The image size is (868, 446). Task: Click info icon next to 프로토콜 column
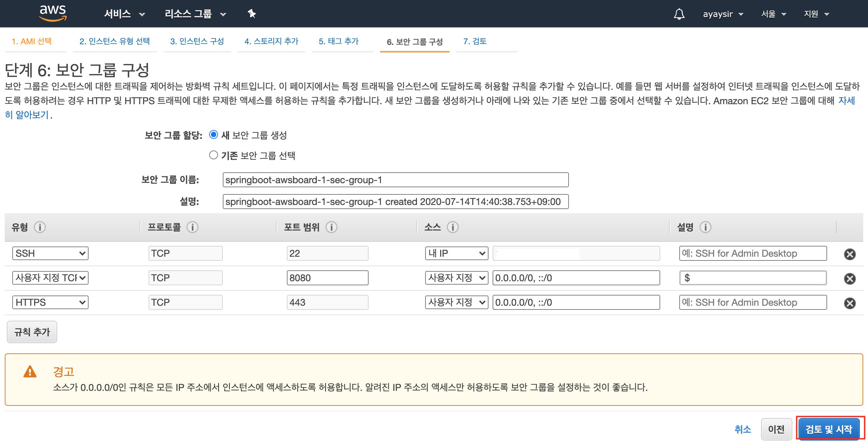point(192,227)
